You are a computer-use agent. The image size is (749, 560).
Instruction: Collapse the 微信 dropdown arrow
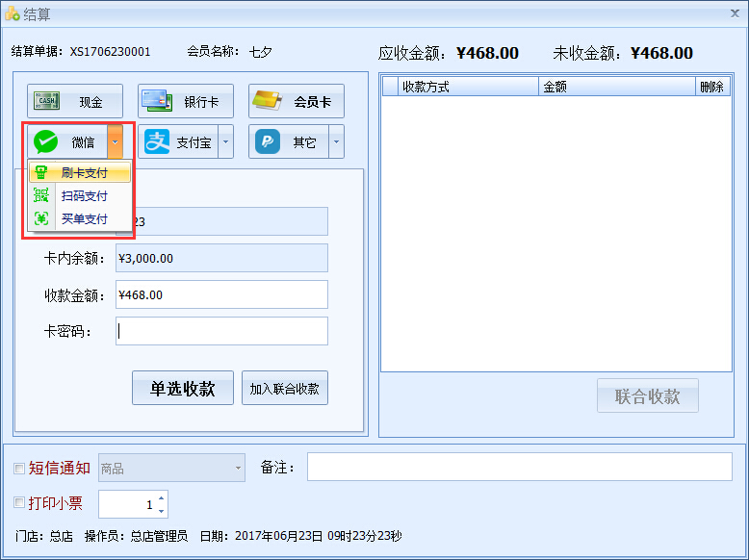coord(116,142)
